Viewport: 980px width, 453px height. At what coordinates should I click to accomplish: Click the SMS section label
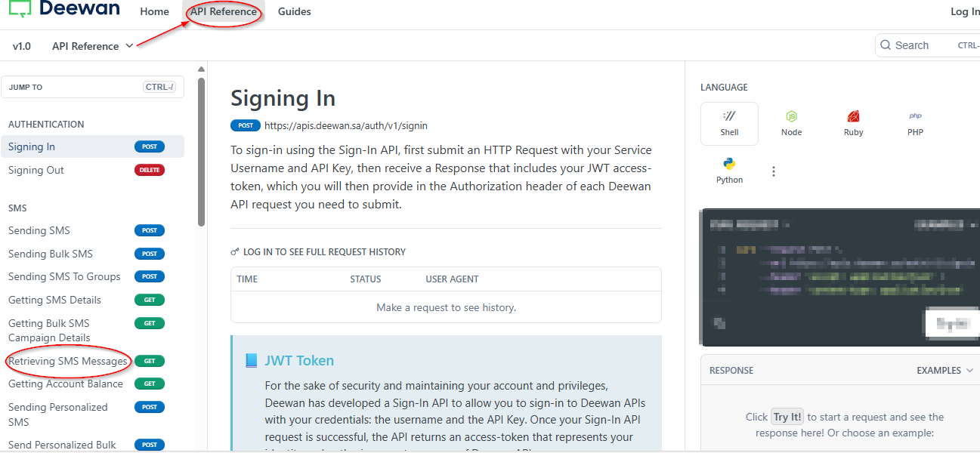(17, 208)
